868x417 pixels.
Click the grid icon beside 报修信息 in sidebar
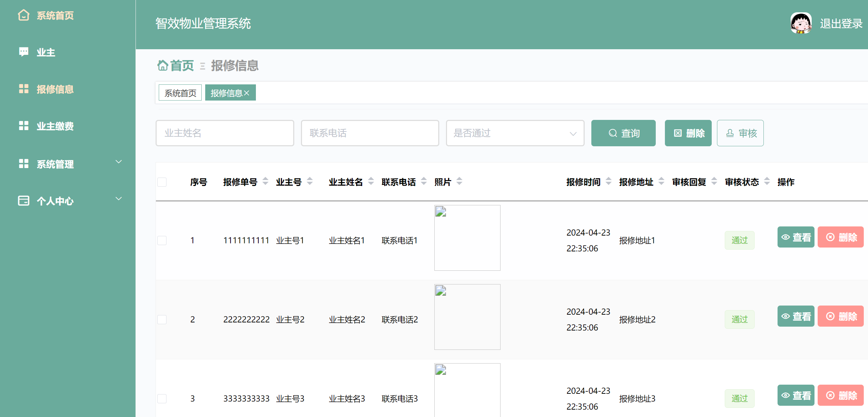pos(24,89)
